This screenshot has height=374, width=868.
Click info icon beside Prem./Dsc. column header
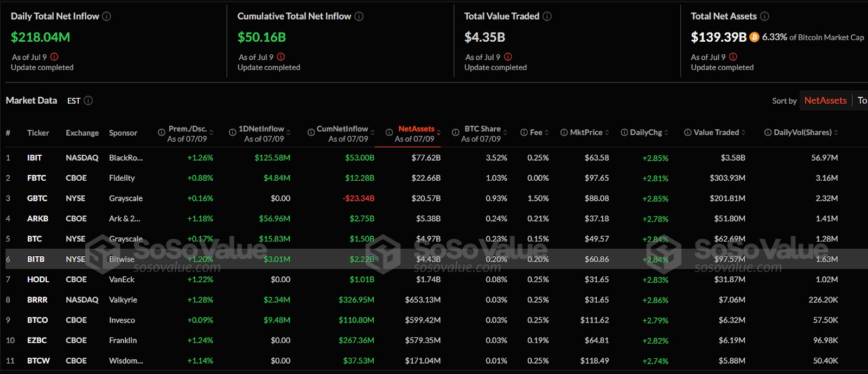[162, 132]
